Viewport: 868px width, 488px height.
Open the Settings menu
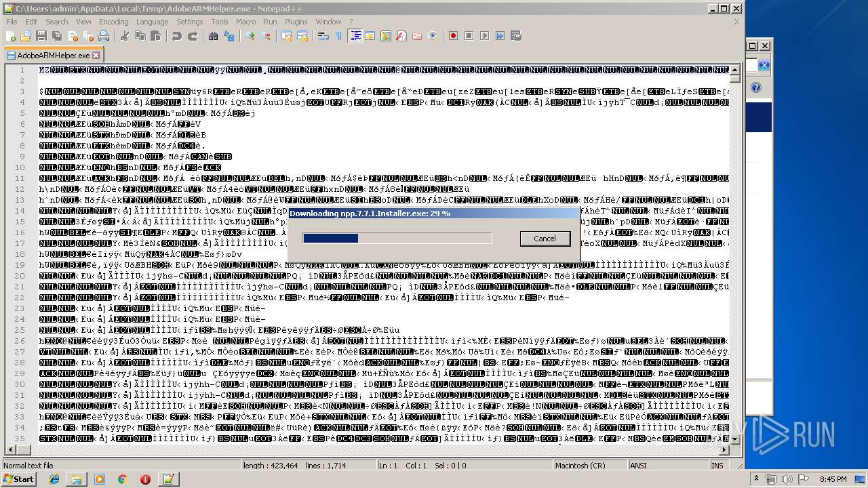point(190,22)
